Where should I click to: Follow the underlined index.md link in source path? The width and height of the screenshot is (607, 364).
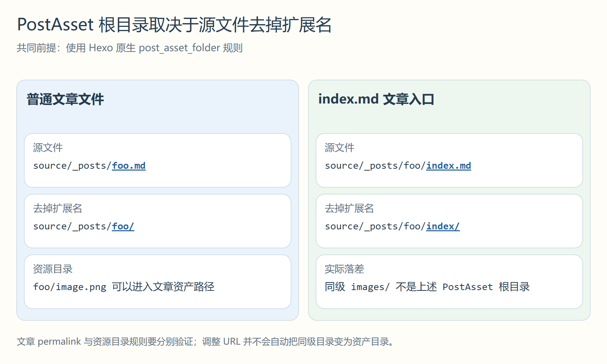[448, 166]
